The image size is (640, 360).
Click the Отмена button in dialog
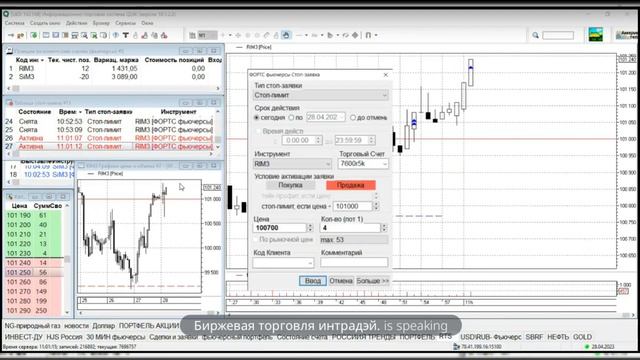(341, 281)
